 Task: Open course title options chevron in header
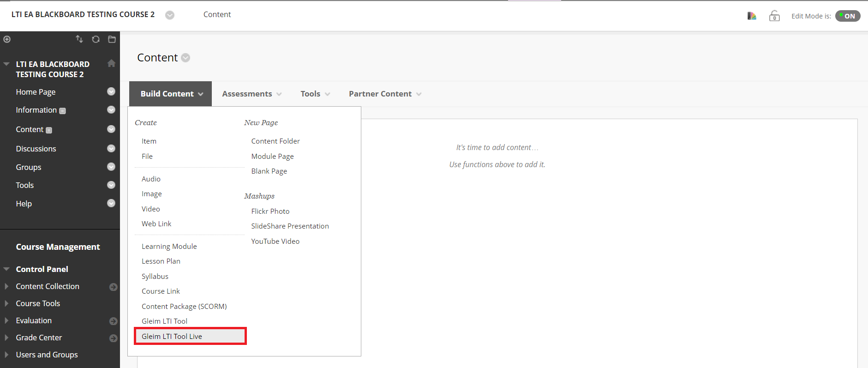(x=170, y=15)
